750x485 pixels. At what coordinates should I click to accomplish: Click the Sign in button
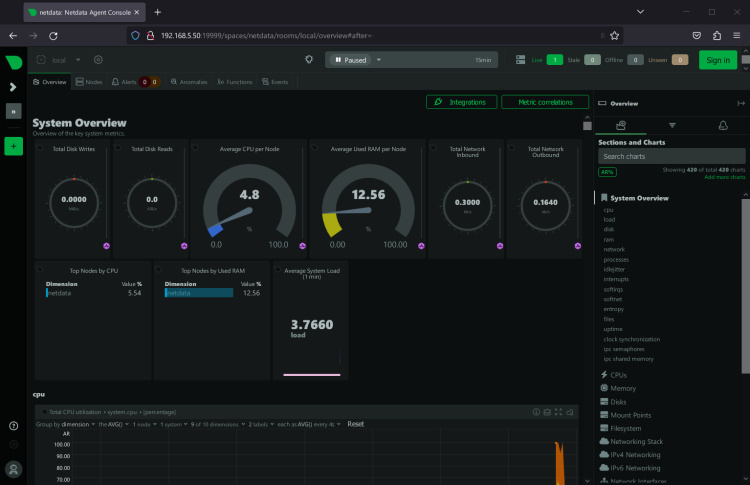(717, 60)
